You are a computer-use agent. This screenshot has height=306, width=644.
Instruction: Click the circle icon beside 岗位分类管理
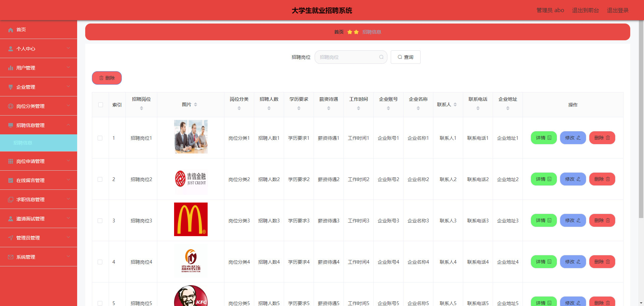click(x=11, y=106)
